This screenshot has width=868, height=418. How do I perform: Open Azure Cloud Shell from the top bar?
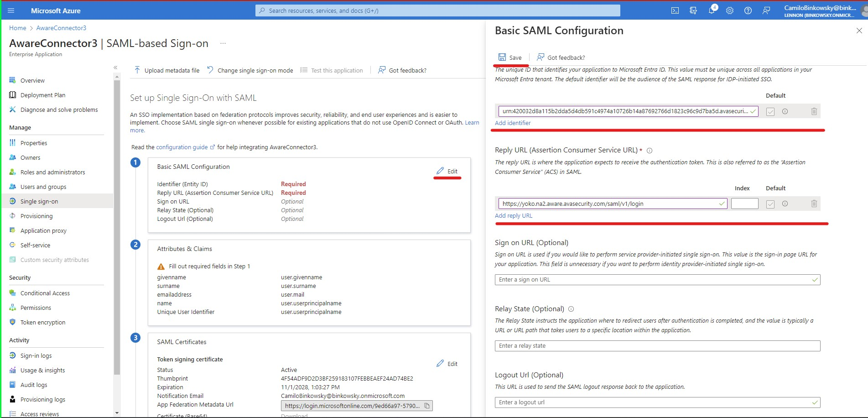[x=675, y=10]
